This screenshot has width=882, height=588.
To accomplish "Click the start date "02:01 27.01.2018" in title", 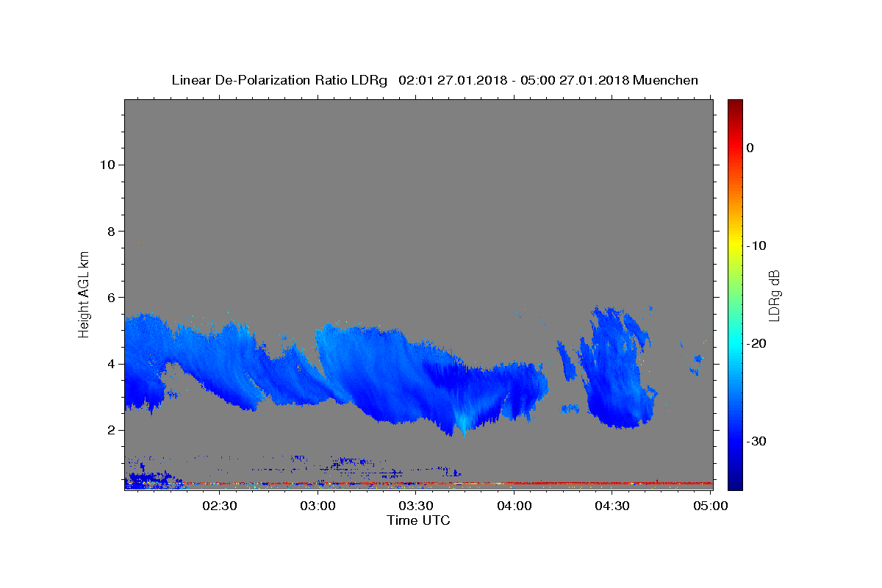I will tap(452, 80).
